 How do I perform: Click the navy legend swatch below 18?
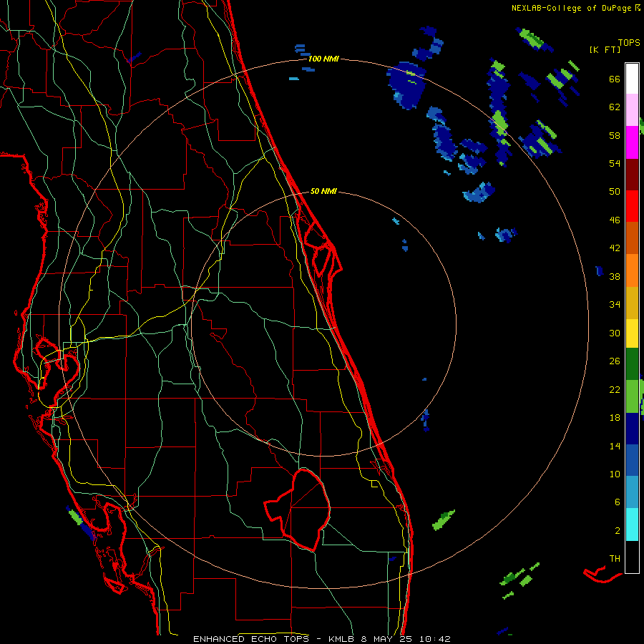point(632,429)
